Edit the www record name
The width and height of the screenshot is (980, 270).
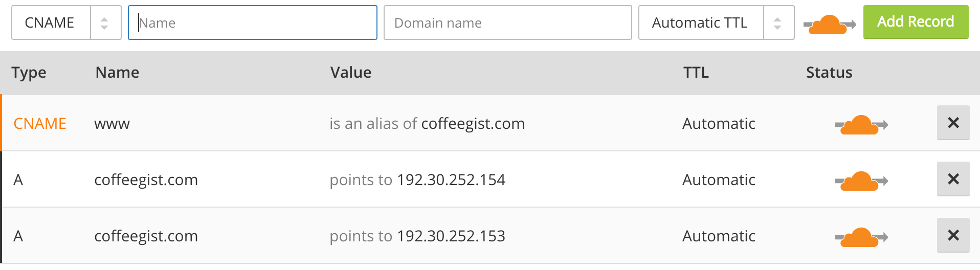click(x=112, y=124)
